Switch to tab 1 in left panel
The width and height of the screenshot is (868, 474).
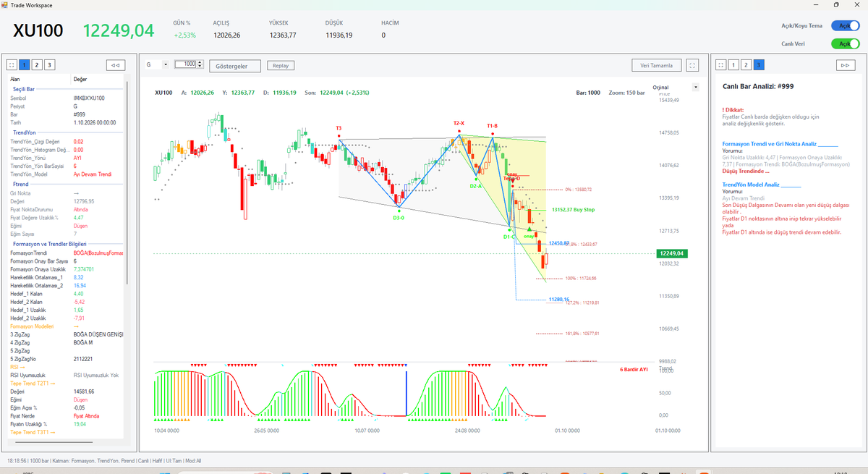[x=25, y=65]
